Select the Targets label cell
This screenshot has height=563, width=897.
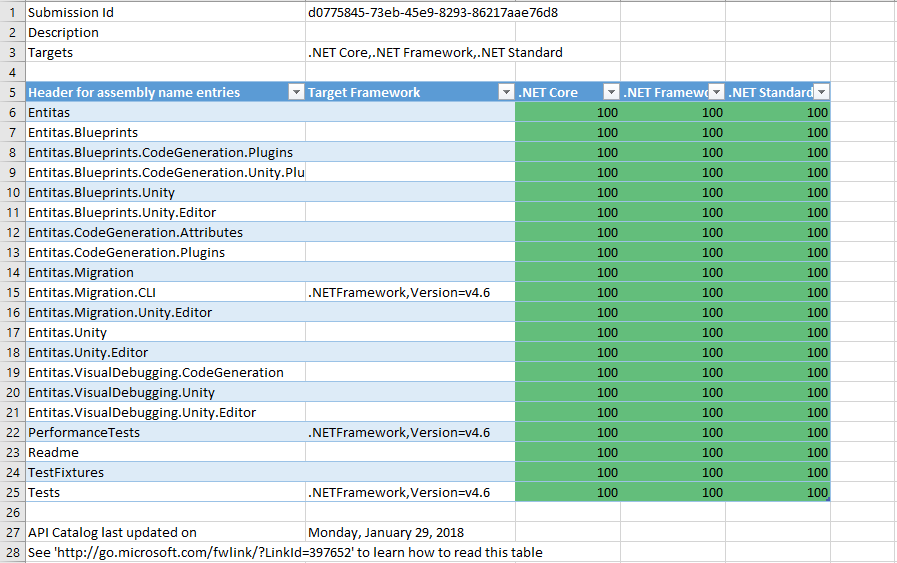point(165,53)
